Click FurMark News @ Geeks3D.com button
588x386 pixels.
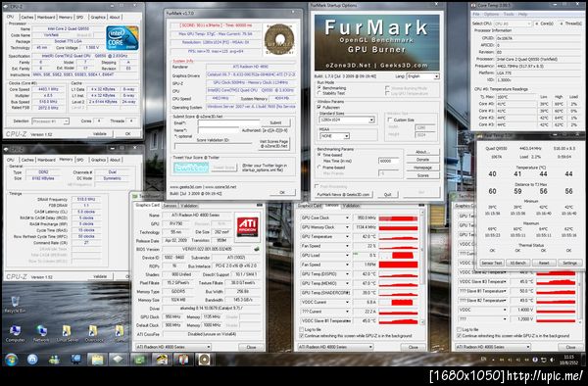344,195
